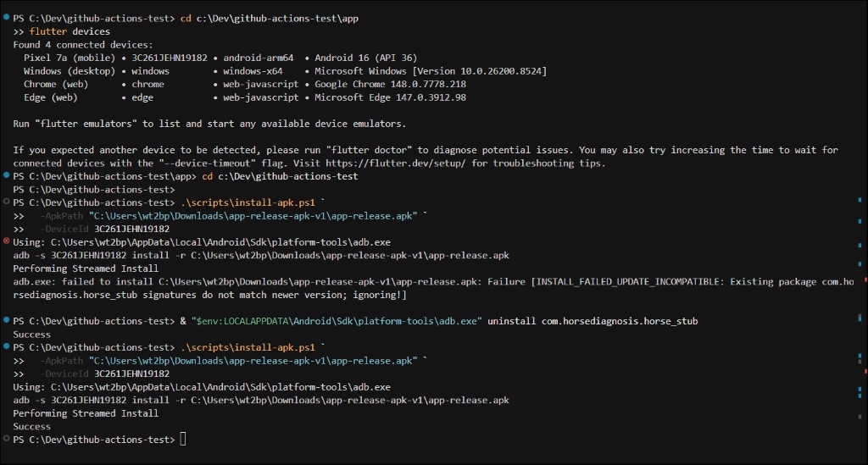
Task: Click 'windows-x64' platform text
Action: point(253,71)
